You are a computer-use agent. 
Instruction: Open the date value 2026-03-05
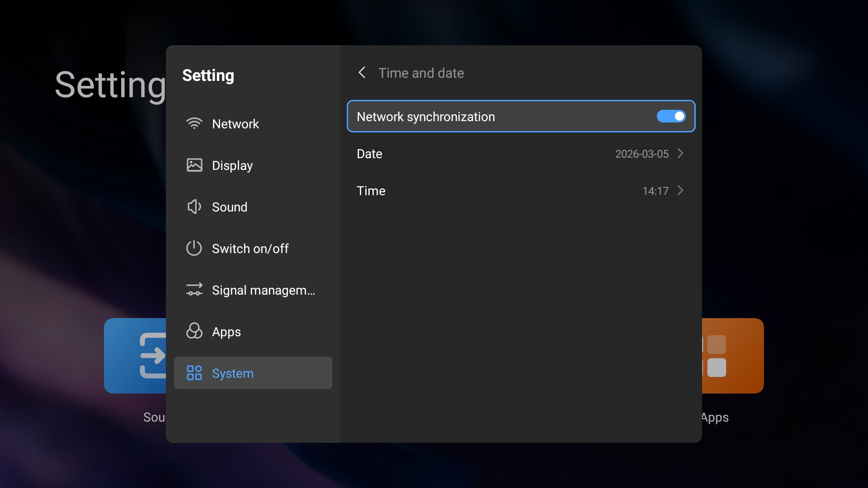coord(642,154)
